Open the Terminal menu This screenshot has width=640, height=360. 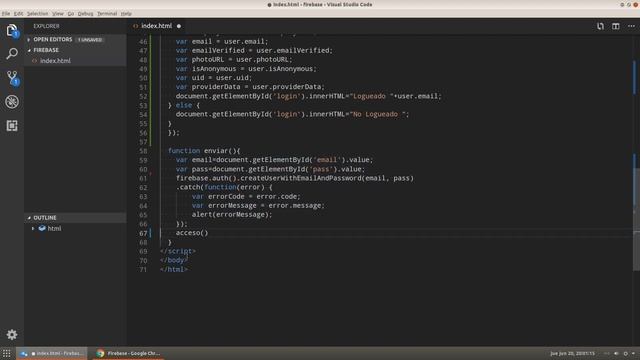[107, 13]
